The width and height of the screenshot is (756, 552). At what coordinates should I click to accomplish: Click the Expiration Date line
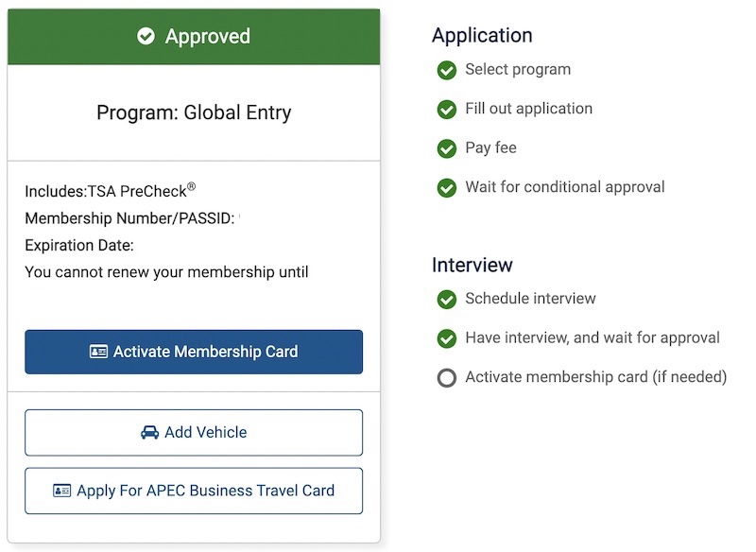click(79, 246)
